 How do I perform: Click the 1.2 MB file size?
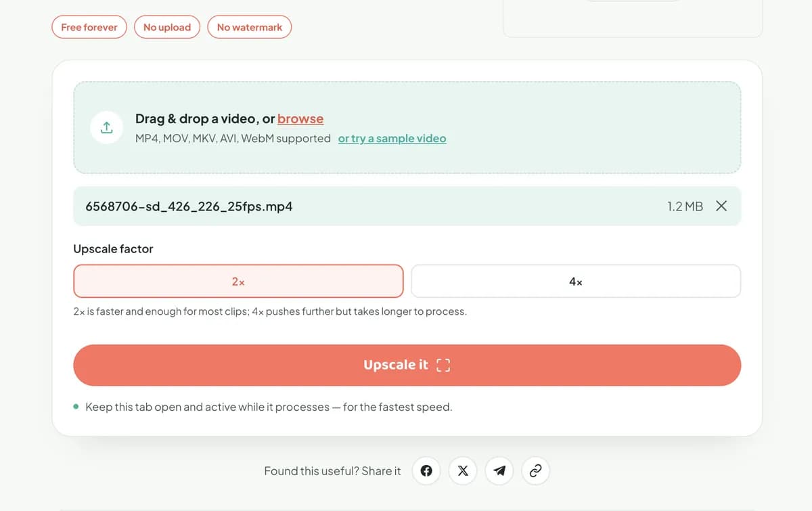[685, 206]
